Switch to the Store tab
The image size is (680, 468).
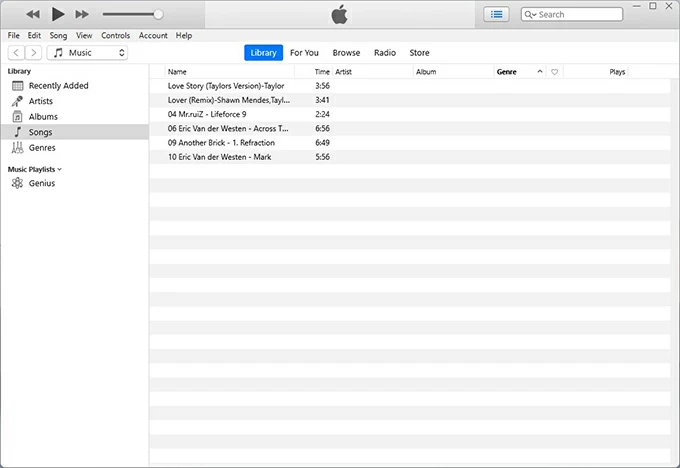pyautogui.click(x=419, y=53)
